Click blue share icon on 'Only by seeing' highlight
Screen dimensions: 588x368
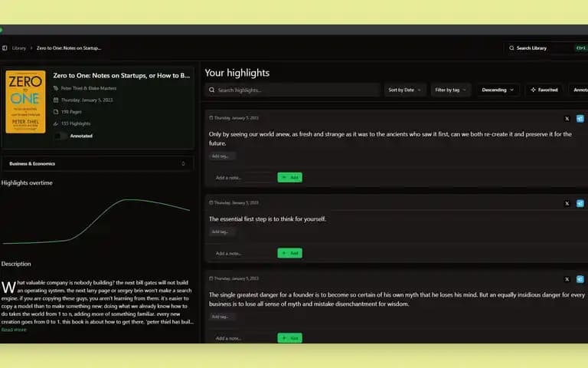tap(580, 119)
